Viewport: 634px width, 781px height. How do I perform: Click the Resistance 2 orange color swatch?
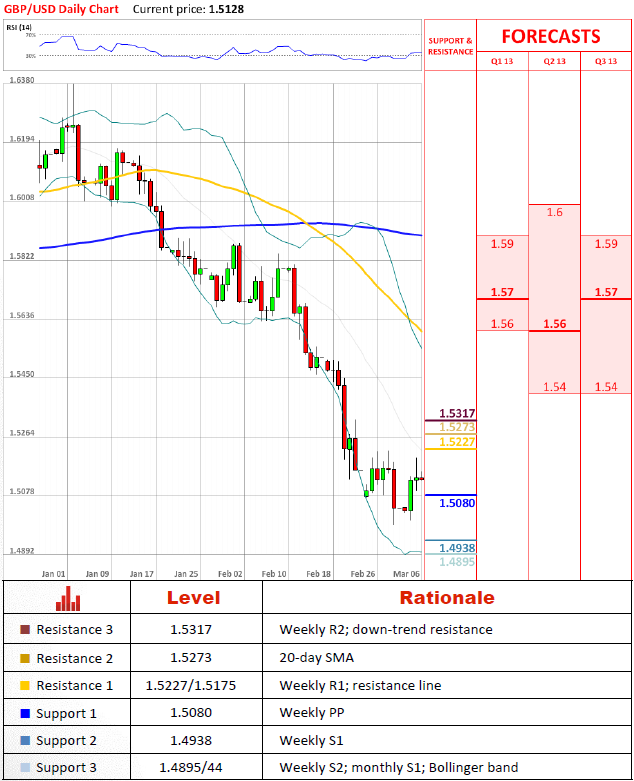click(x=25, y=658)
